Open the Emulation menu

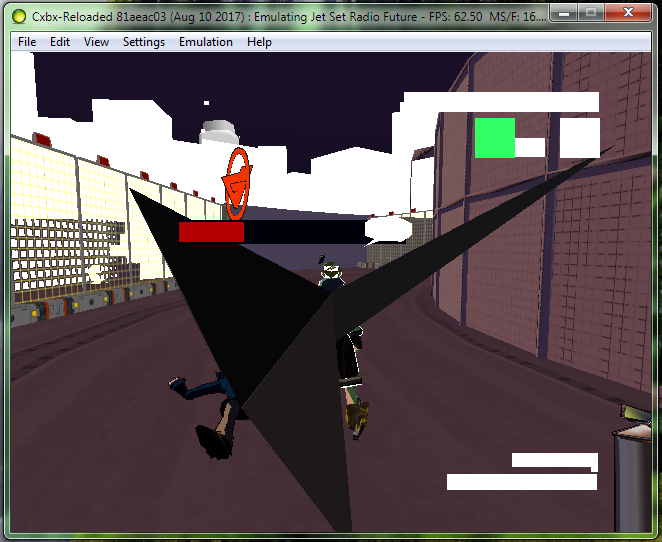click(x=206, y=42)
